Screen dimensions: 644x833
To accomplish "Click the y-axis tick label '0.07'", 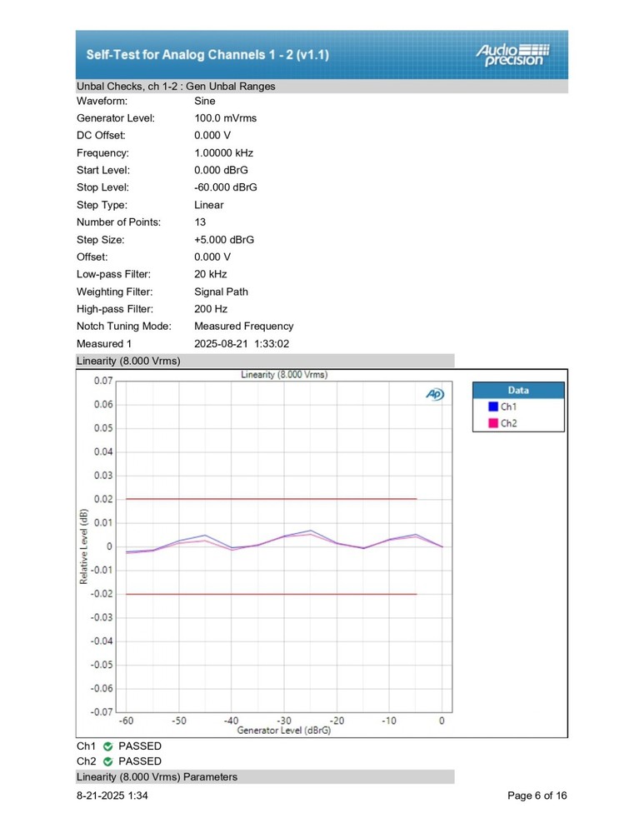I will coord(103,381).
